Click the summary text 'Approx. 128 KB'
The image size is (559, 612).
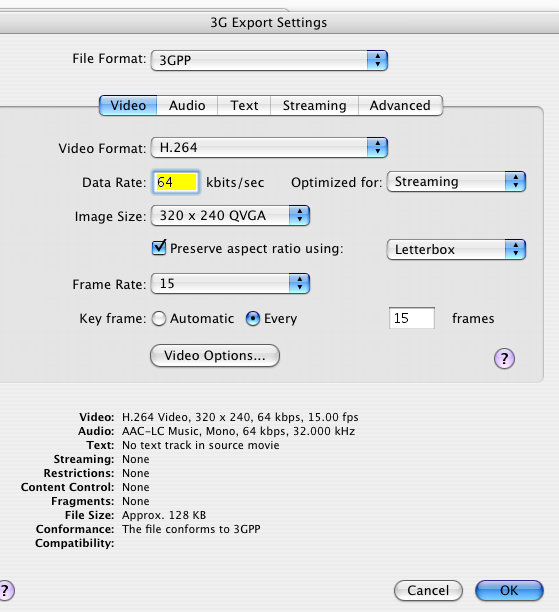pos(164,515)
